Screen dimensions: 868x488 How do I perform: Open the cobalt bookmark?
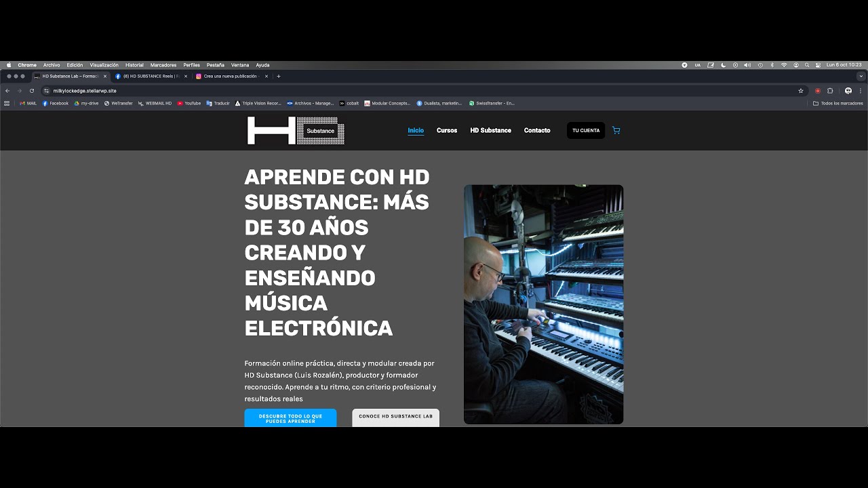349,103
